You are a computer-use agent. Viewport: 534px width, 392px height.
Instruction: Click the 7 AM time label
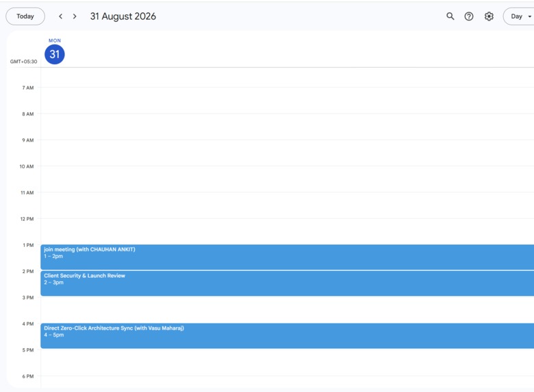(x=28, y=88)
